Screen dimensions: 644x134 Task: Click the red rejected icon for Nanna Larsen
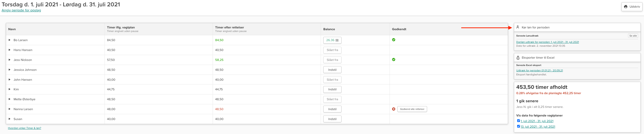pyautogui.click(x=394, y=109)
